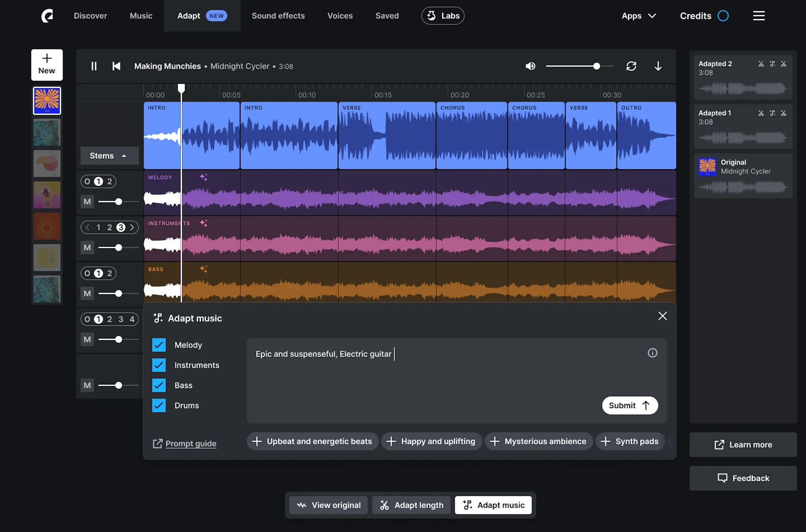Close the Adapt music panel

click(662, 316)
